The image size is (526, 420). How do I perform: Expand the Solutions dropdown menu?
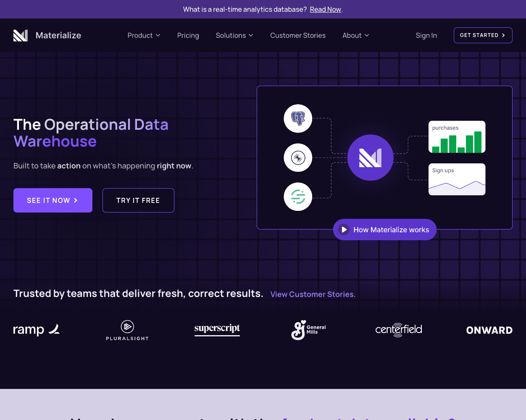pos(234,35)
